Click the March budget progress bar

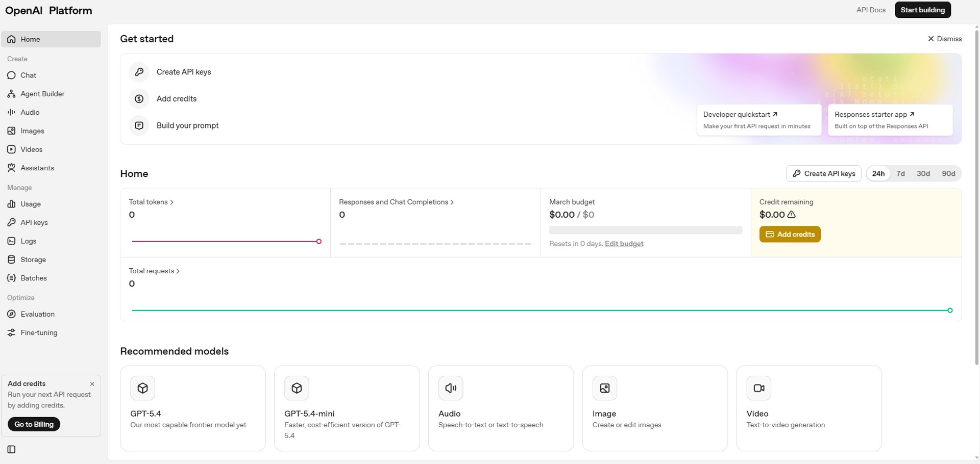[x=646, y=230]
